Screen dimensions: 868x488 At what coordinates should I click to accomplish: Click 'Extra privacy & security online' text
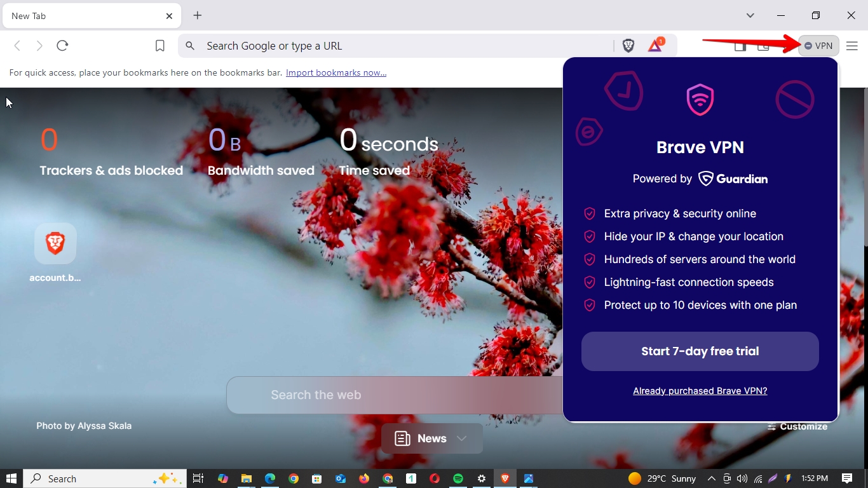point(680,213)
